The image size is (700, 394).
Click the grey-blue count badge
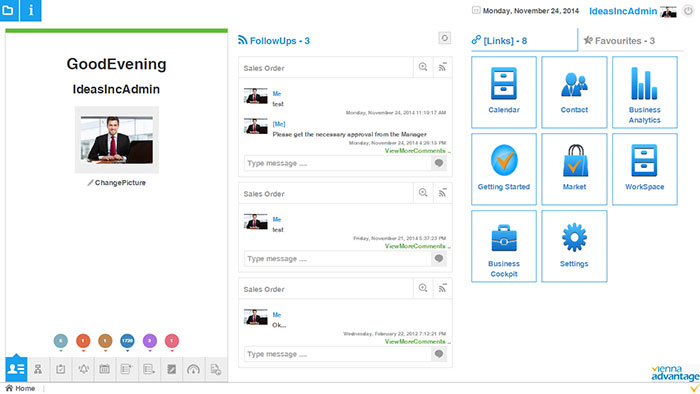[61, 341]
